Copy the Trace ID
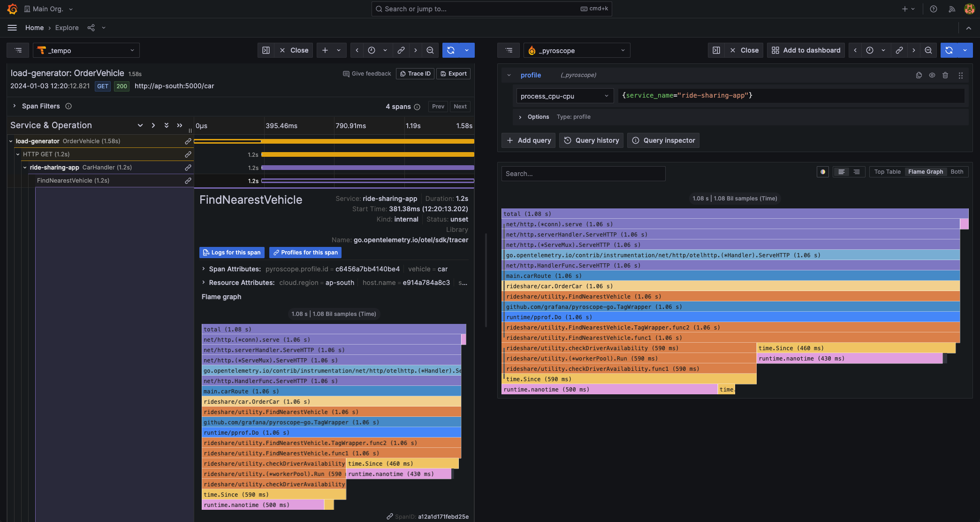 click(x=415, y=74)
